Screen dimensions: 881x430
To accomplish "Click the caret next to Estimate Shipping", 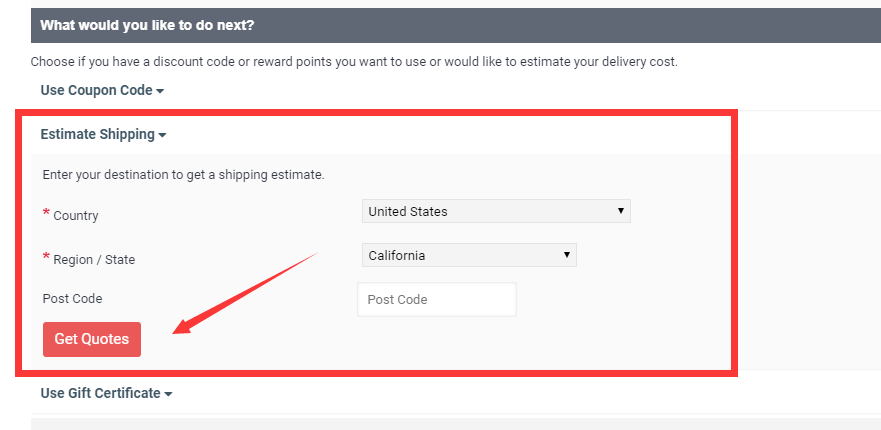I will [162, 135].
